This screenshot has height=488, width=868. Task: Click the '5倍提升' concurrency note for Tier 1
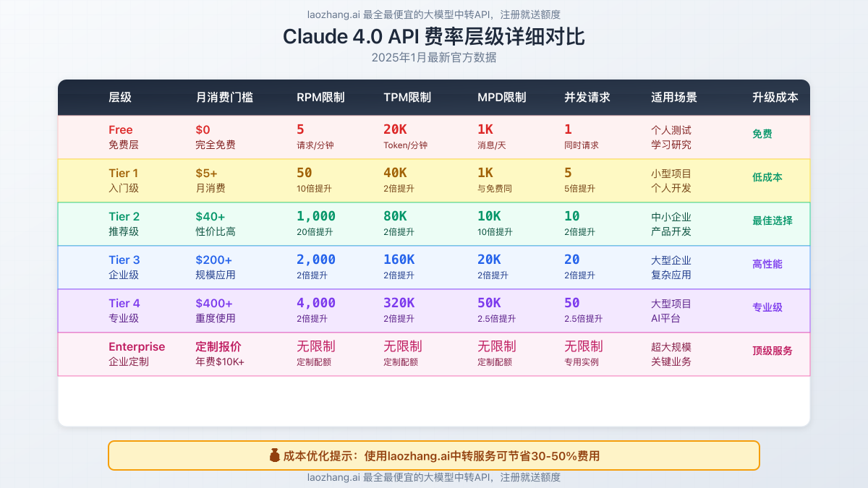pyautogui.click(x=579, y=189)
